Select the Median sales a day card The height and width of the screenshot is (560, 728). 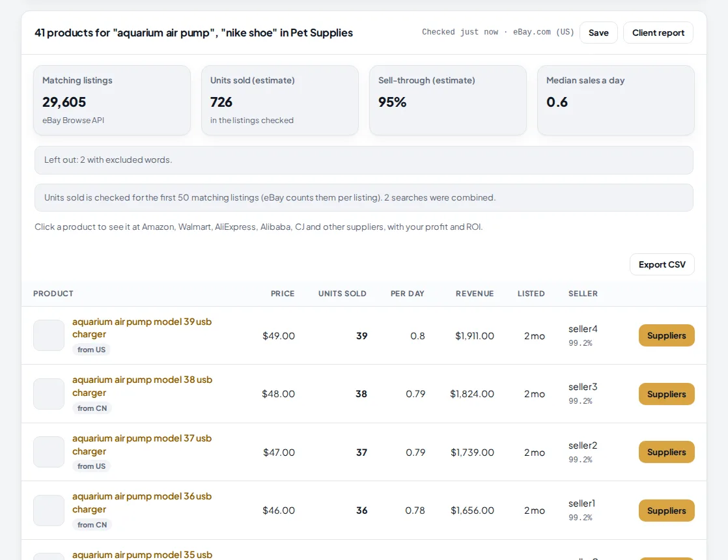tap(615, 100)
